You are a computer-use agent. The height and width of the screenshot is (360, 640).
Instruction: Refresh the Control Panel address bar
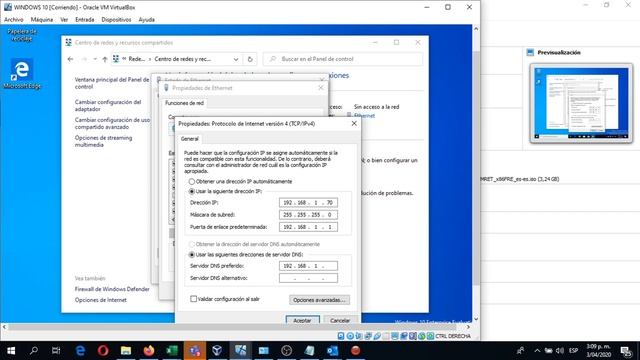pos(250,59)
